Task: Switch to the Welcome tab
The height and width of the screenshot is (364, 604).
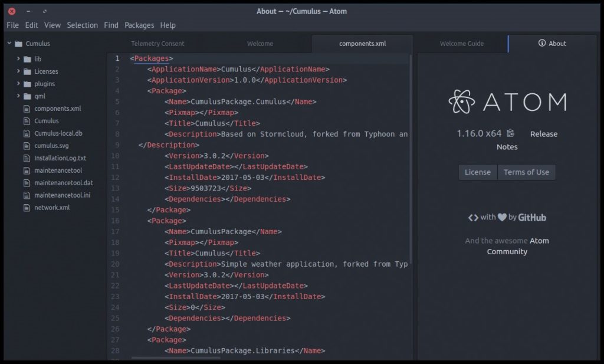Action: (260, 44)
